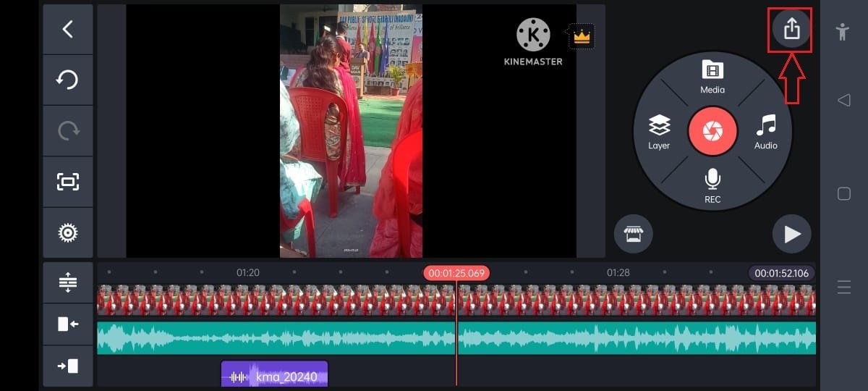
Task: Open the KineMaster asset store
Action: pos(633,234)
